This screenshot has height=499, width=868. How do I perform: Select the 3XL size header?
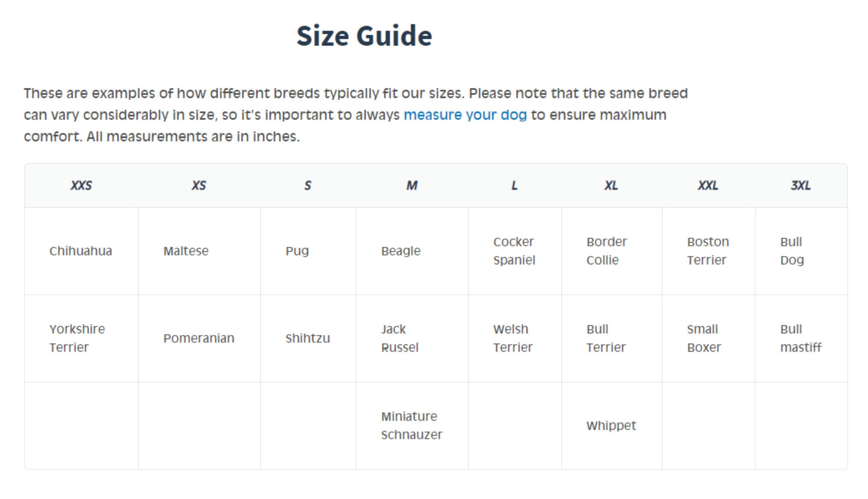(801, 186)
